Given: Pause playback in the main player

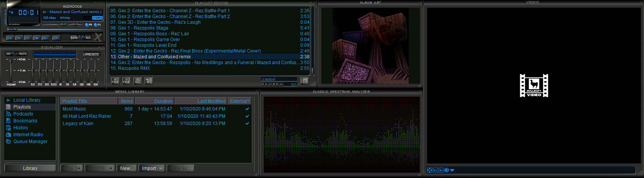Looking at the screenshot, I should point(28,38).
